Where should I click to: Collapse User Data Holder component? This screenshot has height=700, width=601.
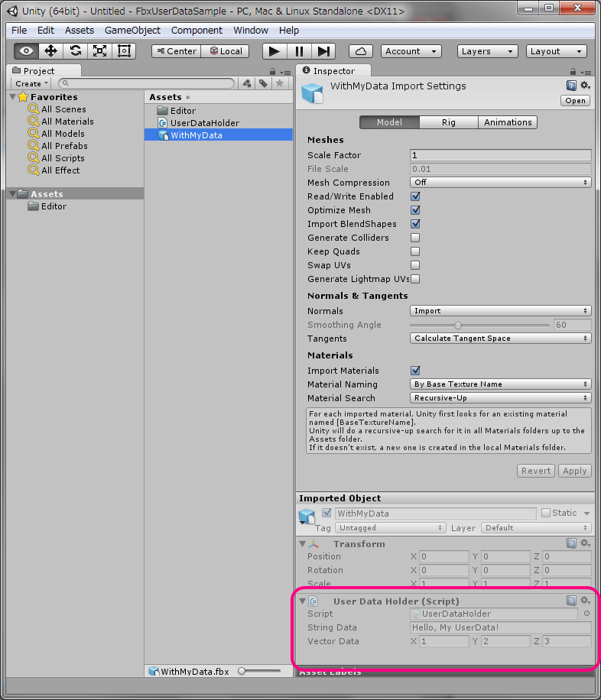(303, 601)
